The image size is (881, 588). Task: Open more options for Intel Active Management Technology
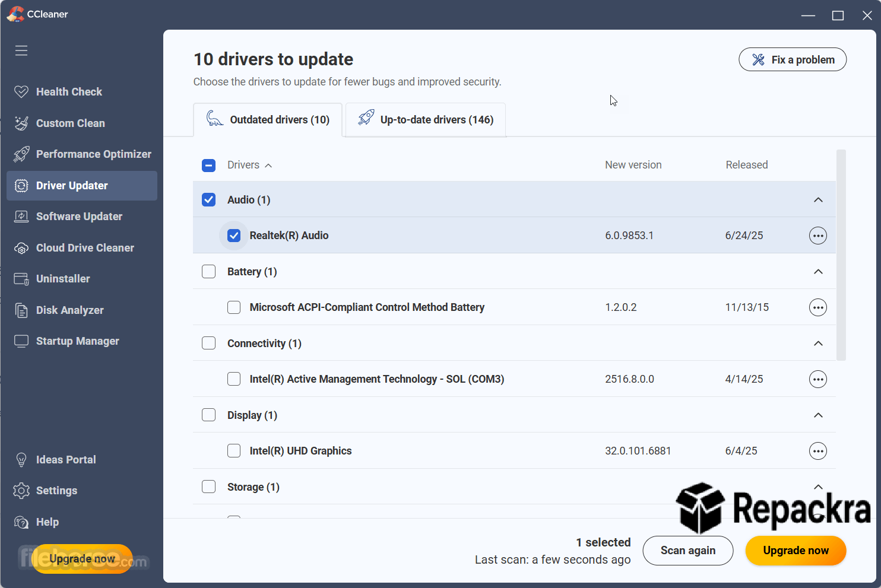818,379
